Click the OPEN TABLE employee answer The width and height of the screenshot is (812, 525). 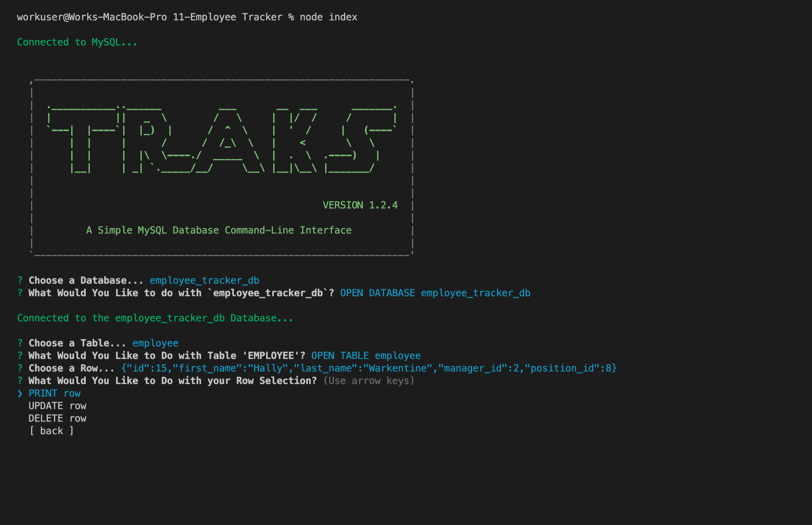[366, 356]
